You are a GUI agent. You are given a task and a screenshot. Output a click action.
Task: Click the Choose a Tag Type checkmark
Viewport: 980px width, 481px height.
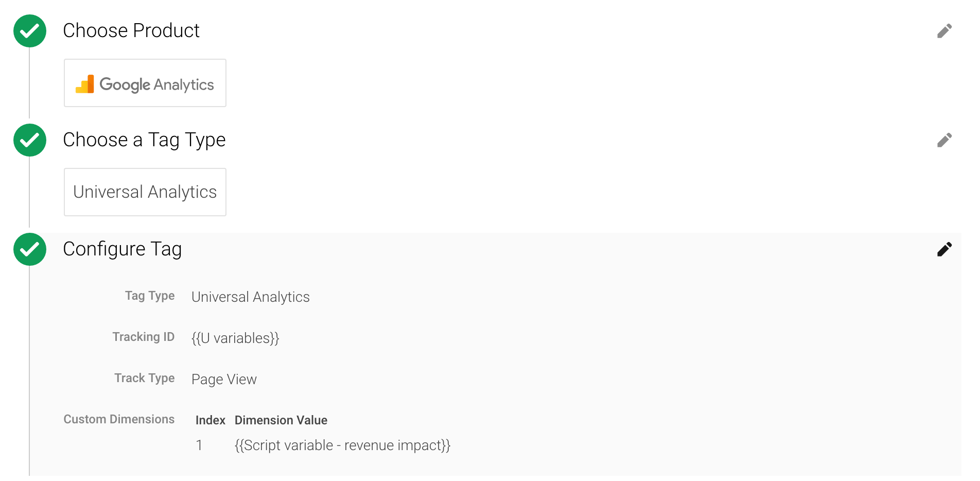point(30,140)
